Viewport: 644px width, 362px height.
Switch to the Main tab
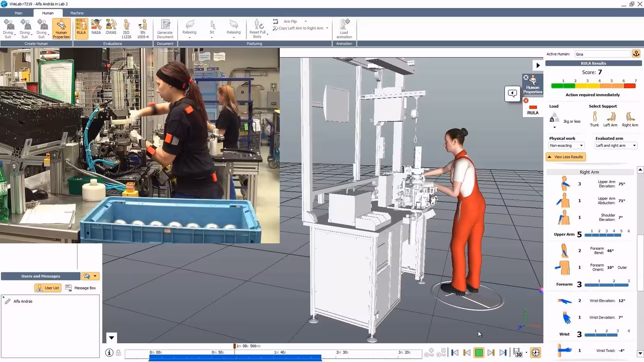click(x=19, y=13)
